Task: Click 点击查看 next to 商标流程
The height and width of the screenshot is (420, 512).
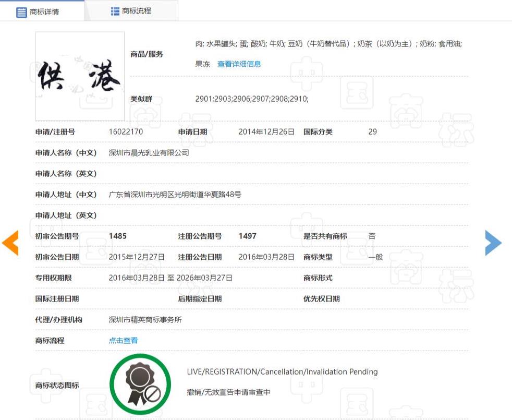Action: pyautogui.click(x=123, y=341)
